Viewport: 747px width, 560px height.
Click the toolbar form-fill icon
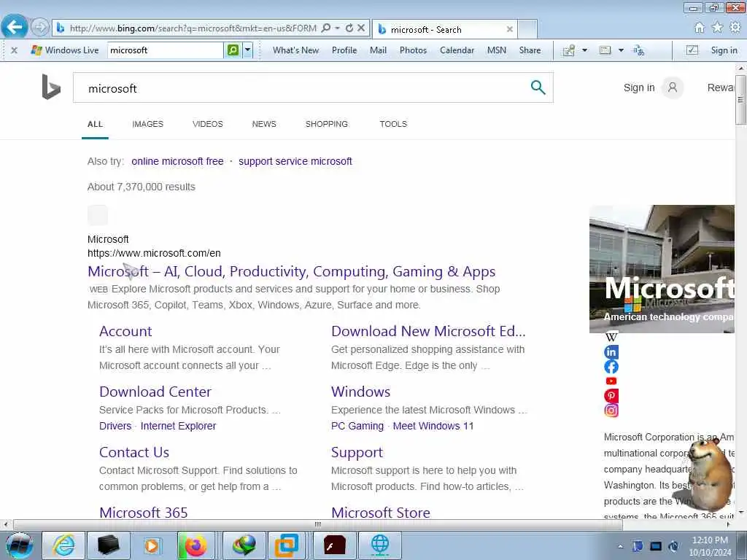pos(605,50)
